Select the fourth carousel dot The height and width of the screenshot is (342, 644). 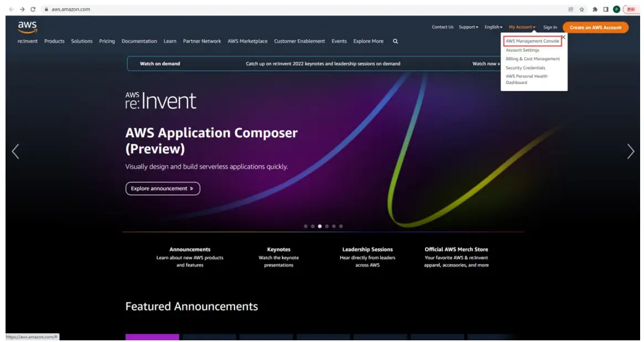pyautogui.click(x=326, y=227)
